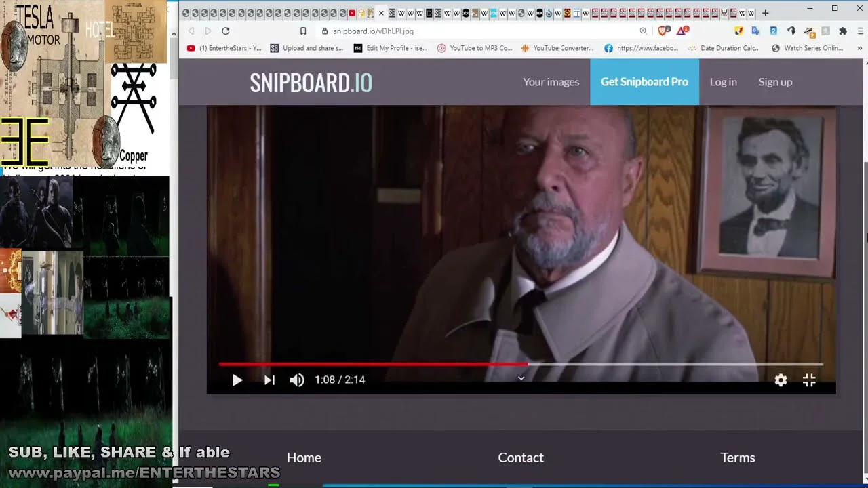Click the red video progress bar
This screenshot has height=488, width=868.
pos(373,364)
